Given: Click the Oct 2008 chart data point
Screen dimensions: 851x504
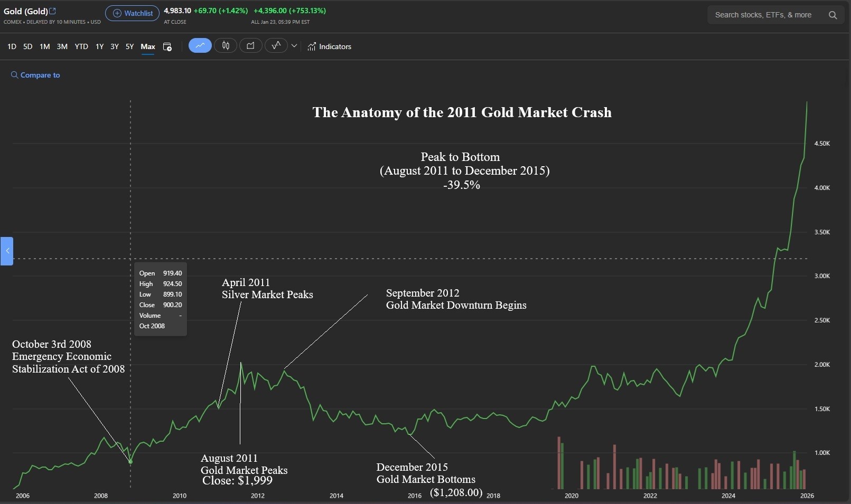Looking at the screenshot, I should coord(130,461).
